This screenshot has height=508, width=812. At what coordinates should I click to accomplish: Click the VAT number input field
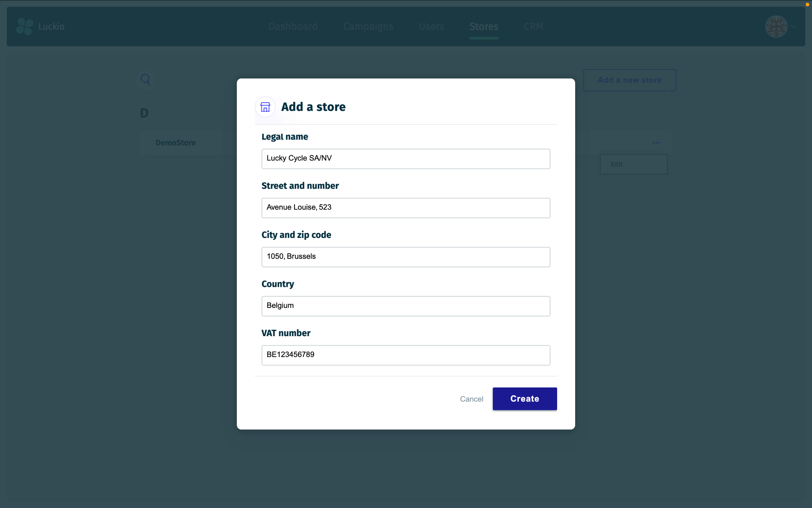406,355
